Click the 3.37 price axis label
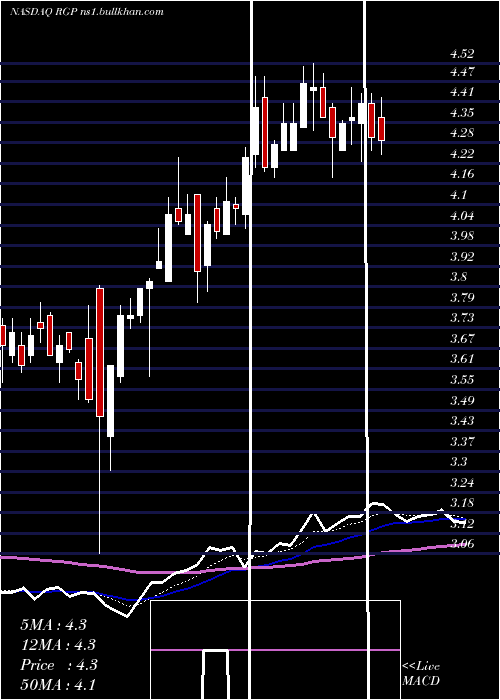Image resolution: width=500 pixels, height=700 pixels. point(462,442)
